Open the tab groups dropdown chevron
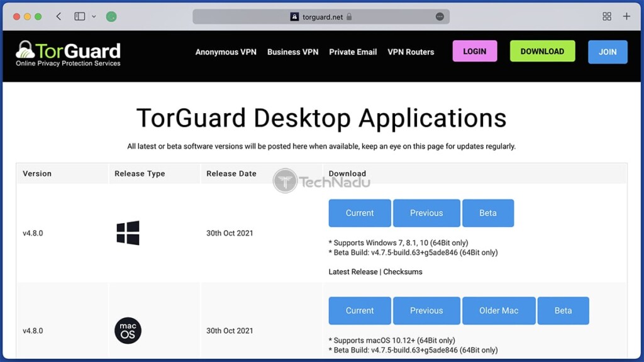644x362 pixels. click(x=94, y=17)
